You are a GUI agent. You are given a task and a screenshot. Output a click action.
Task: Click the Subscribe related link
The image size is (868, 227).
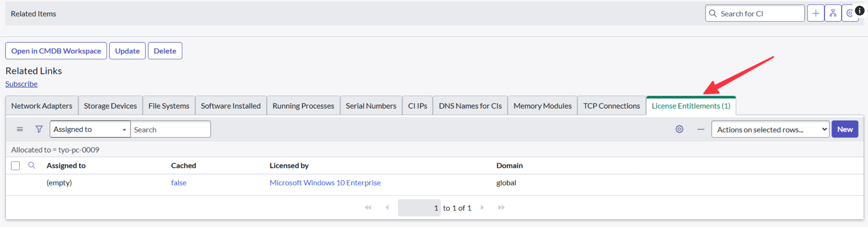[x=21, y=84]
